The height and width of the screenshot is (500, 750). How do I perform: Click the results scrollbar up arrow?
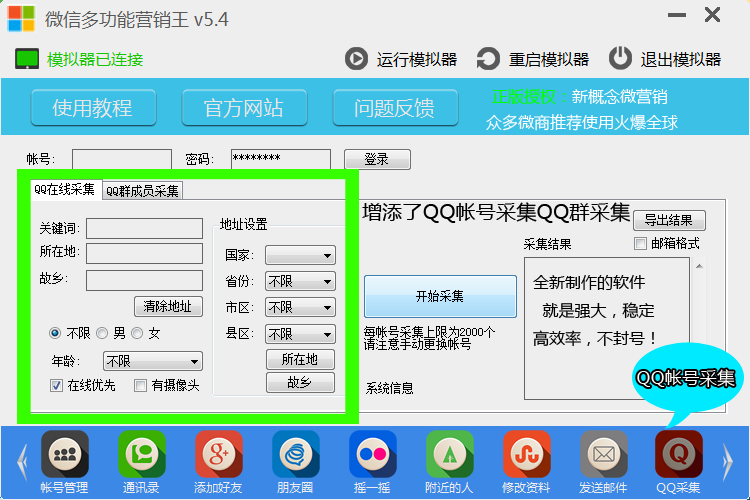[699, 266]
